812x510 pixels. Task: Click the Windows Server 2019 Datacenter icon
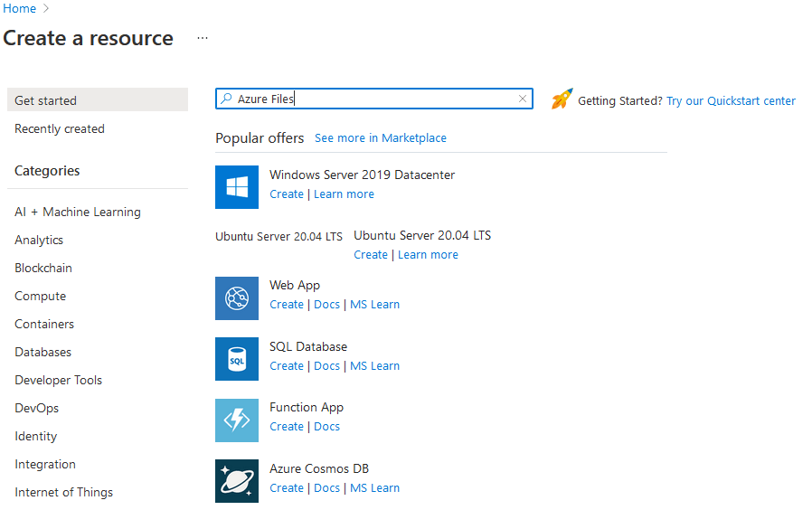pos(237,187)
